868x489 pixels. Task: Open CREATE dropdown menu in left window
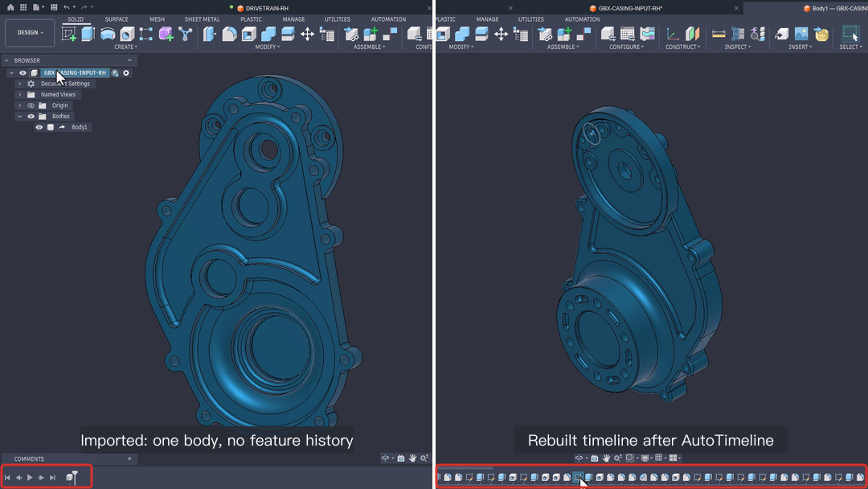125,47
